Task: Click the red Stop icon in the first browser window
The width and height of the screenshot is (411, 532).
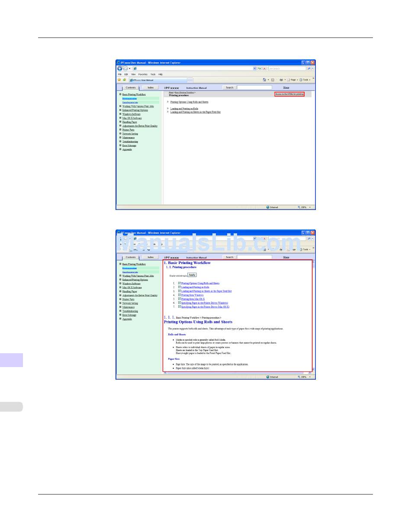Action: pyautogui.click(x=264, y=68)
